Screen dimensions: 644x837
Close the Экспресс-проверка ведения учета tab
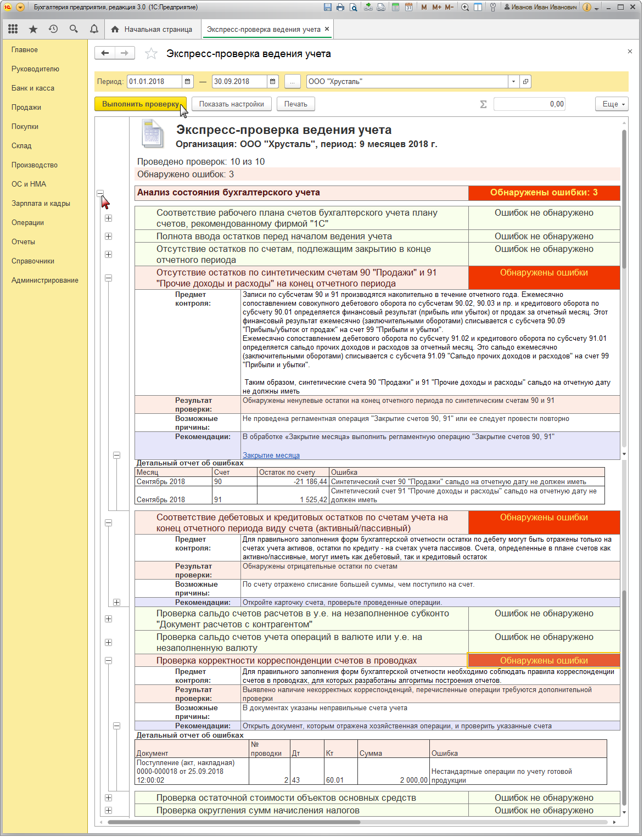tap(327, 29)
